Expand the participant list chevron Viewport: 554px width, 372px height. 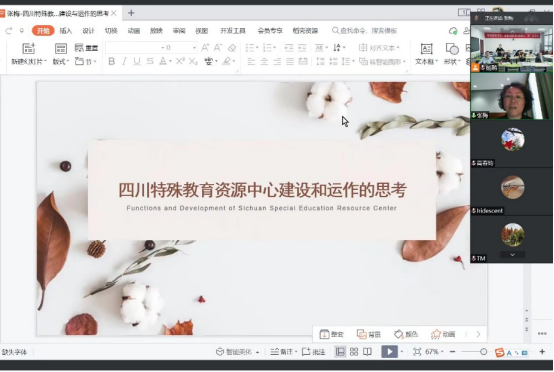(x=512, y=254)
